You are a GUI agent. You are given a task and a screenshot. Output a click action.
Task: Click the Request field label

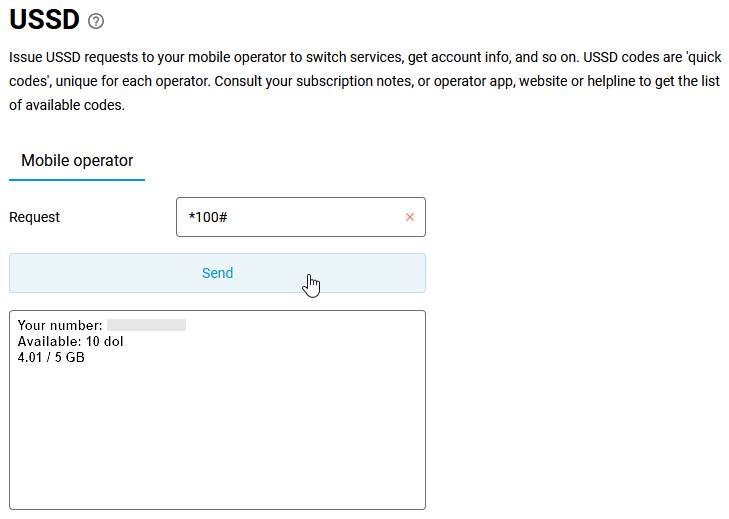[x=35, y=217]
